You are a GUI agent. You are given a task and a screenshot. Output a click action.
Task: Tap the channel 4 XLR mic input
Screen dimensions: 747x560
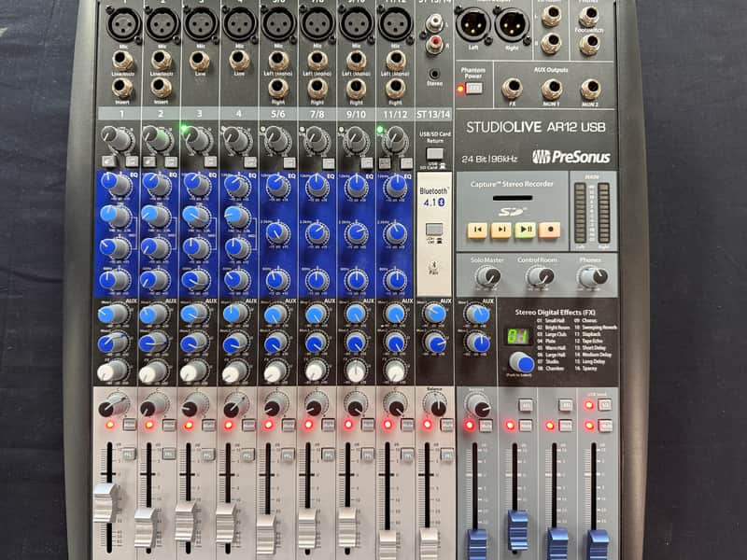(x=240, y=23)
